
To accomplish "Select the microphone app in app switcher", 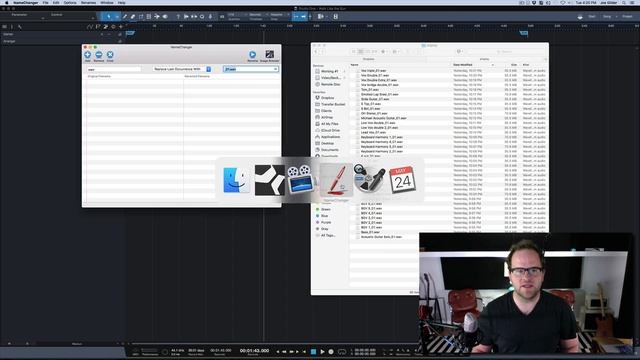I will [369, 179].
